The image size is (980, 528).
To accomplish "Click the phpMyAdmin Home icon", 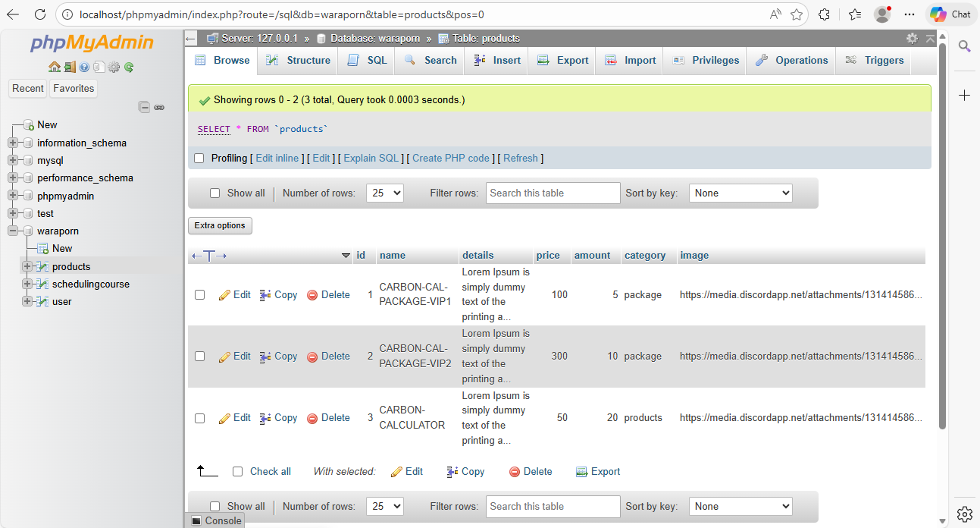I will [x=55, y=68].
